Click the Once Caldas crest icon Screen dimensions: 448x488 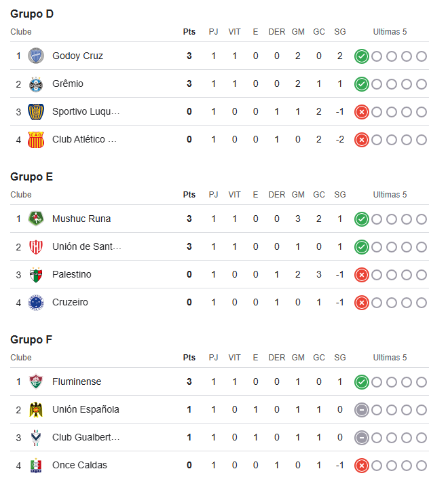pyautogui.click(x=36, y=466)
